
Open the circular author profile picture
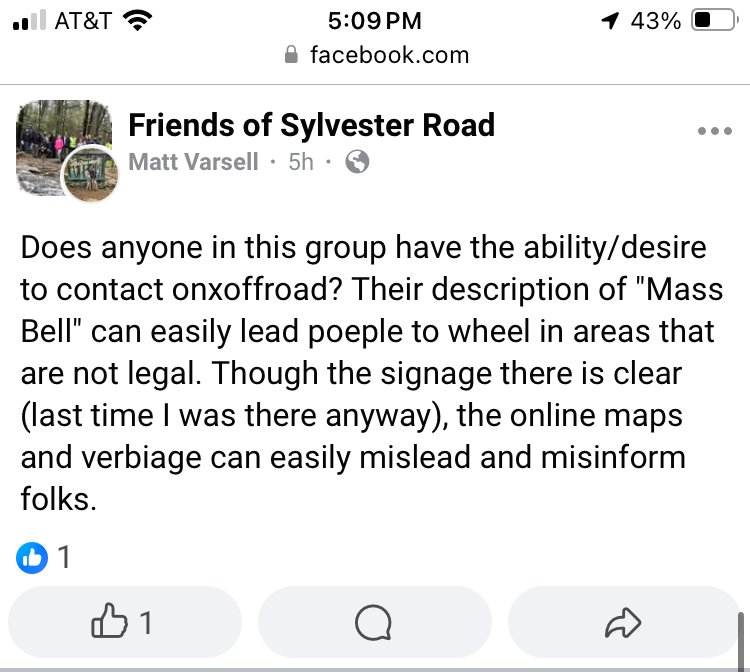[90, 174]
